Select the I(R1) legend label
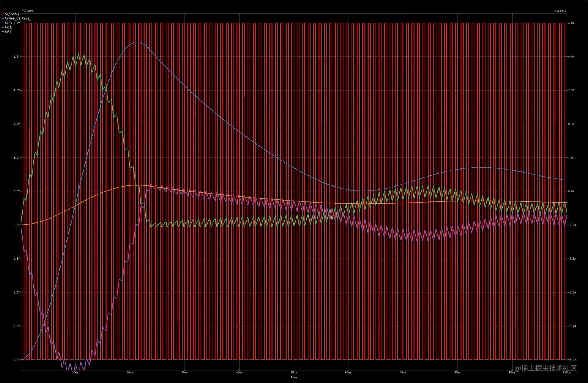This screenshot has height=383, width=588. pos(8,31)
